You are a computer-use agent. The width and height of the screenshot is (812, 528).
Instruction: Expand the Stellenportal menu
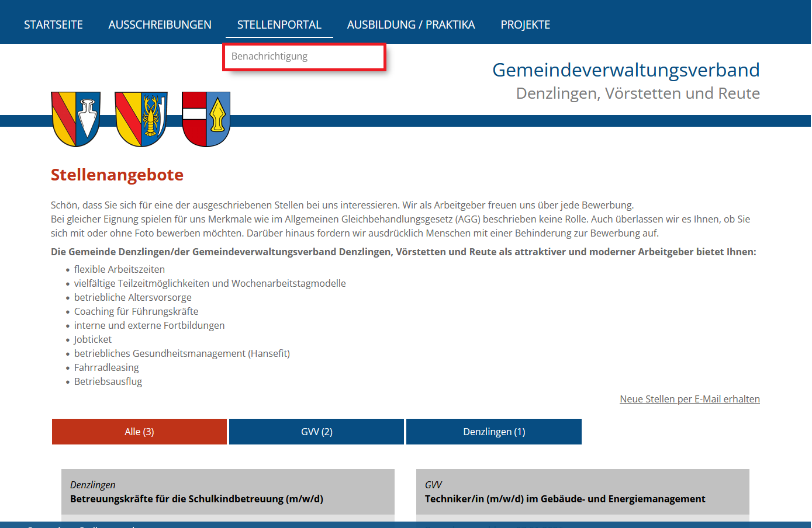(x=279, y=25)
